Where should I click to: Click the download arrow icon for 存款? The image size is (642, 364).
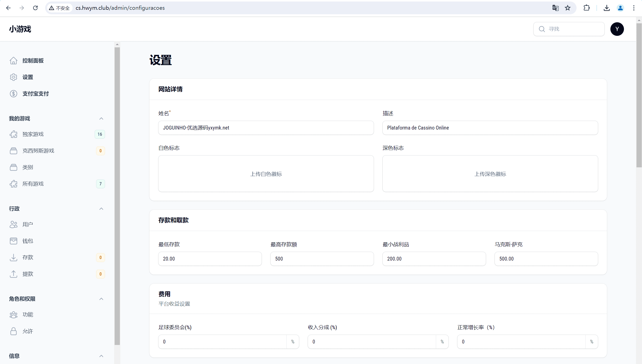14,258
